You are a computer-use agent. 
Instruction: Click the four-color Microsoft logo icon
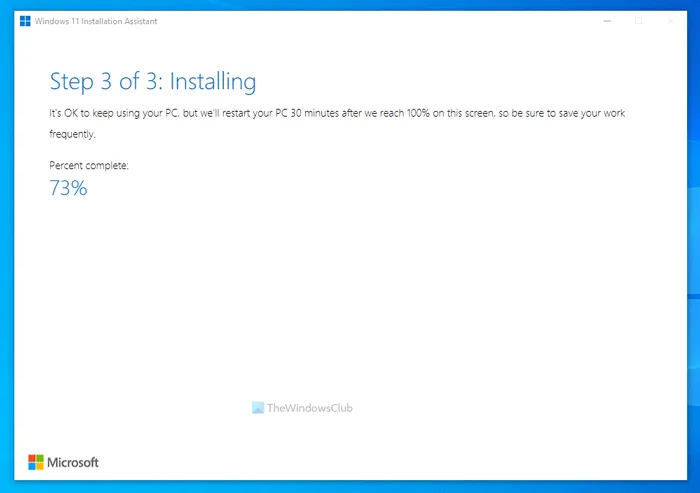click(36, 462)
